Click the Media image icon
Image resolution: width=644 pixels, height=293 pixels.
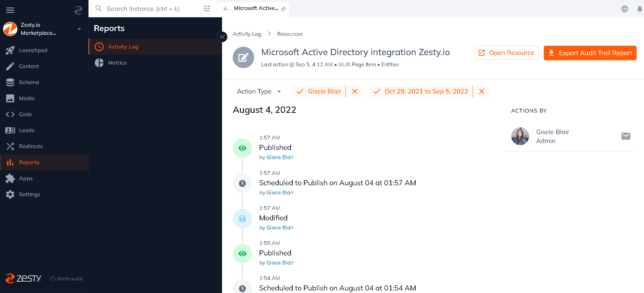(10, 98)
